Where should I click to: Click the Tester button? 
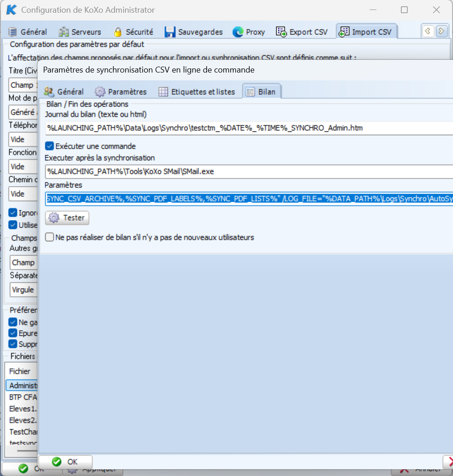point(67,218)
